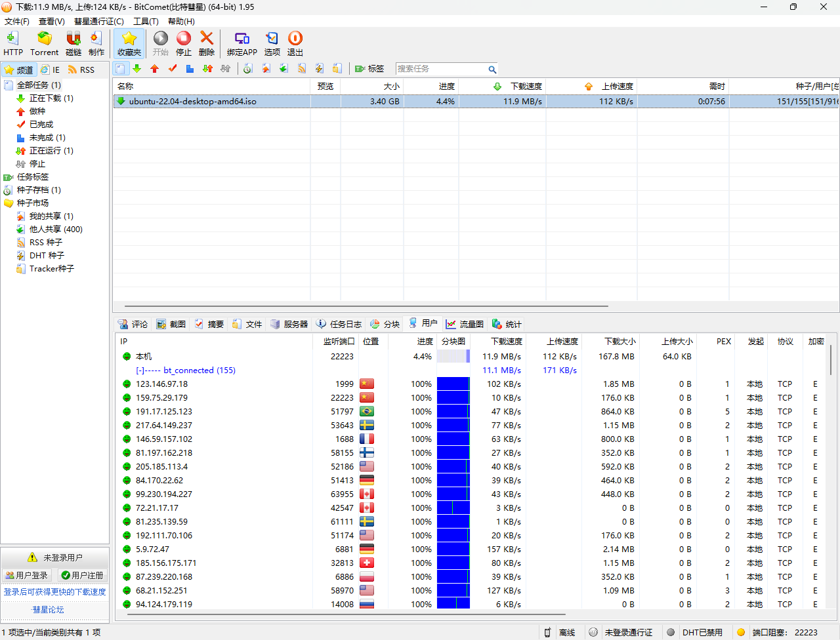The image size is (840, 640).
Task: Select 种子市场 in the sidebar tree
Action: click(x=33, y=203)
